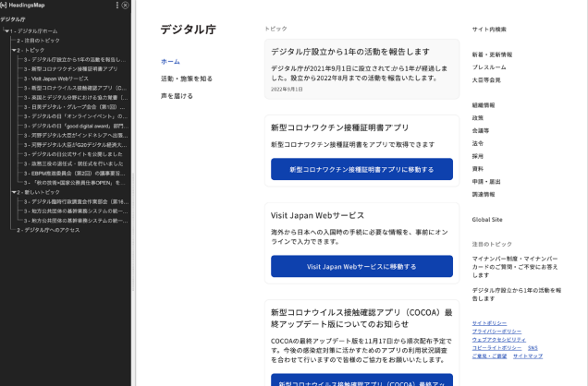Select '3 - 英国とデジタル分野における協力覚書' tree row
The height and width of the screenshot is (386, 588).
(76, 97)
